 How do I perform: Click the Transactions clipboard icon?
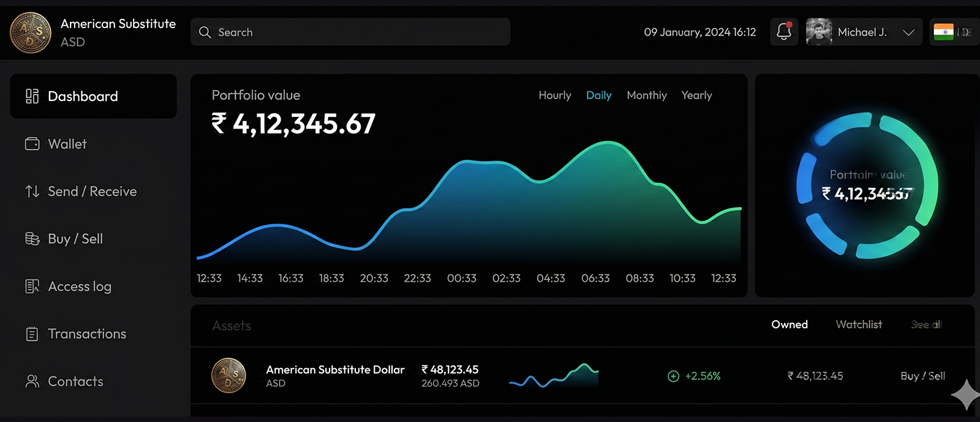(32, 334)
